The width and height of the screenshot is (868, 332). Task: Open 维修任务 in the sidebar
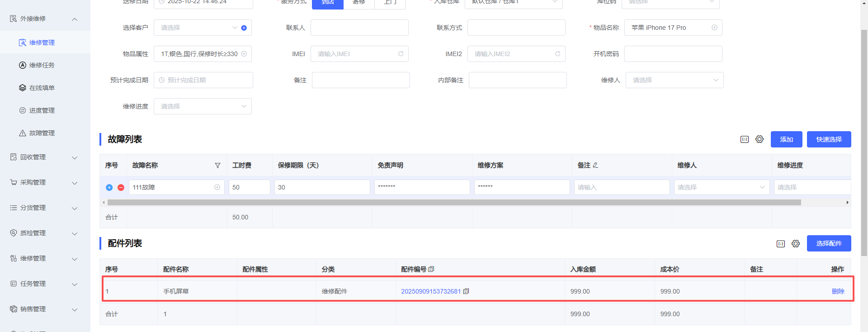point(42,65)
